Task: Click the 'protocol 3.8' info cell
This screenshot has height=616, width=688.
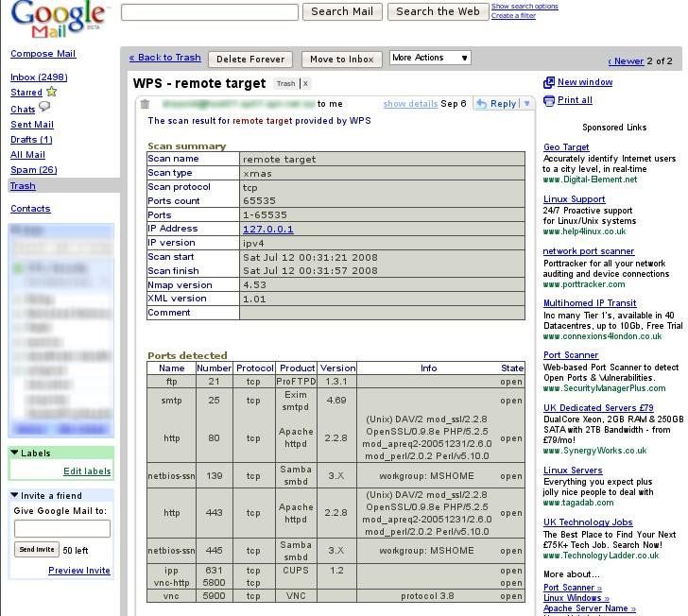Action: [x=427, y=596]
